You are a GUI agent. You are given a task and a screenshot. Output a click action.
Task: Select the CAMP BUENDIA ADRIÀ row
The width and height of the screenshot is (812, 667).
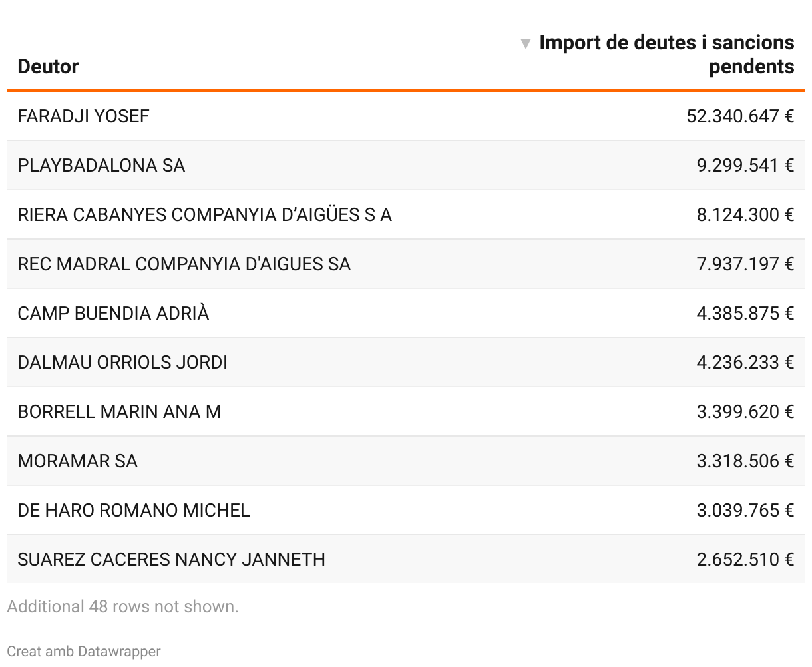pyautogui.click(x=113, y=314)
